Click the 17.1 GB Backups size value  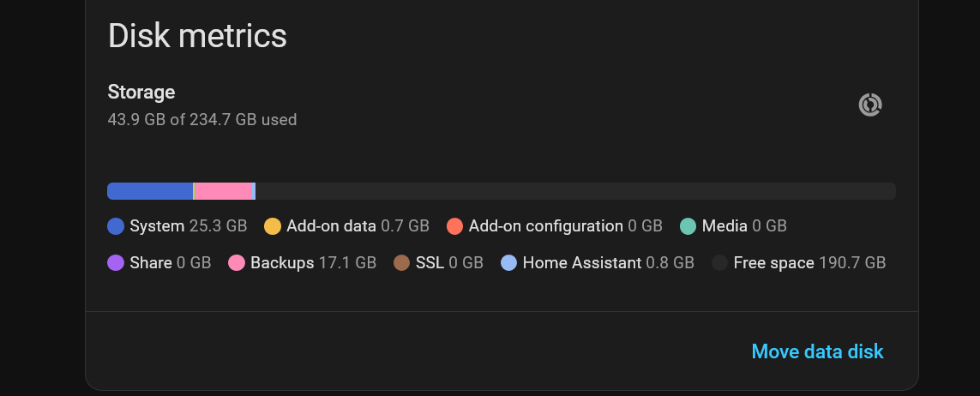click(347, 262)
